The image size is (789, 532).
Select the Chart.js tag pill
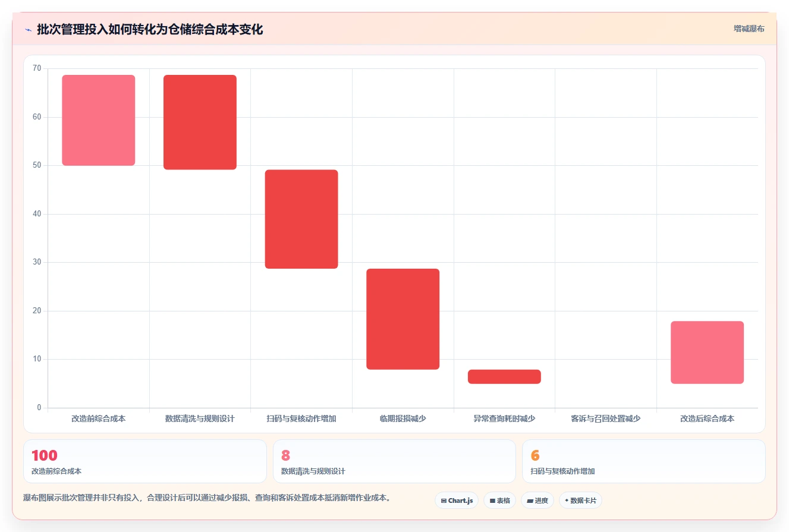(457, 500)
